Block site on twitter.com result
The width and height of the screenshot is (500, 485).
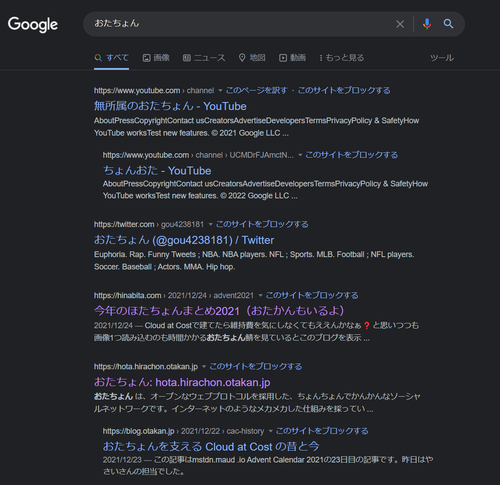pos(262,224)
